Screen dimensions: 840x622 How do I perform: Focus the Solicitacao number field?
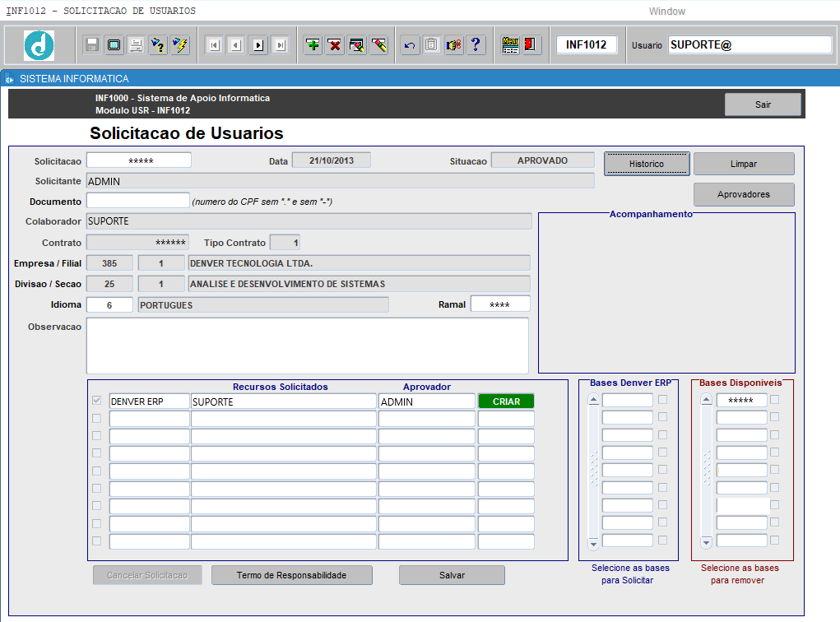click(139, 160)
